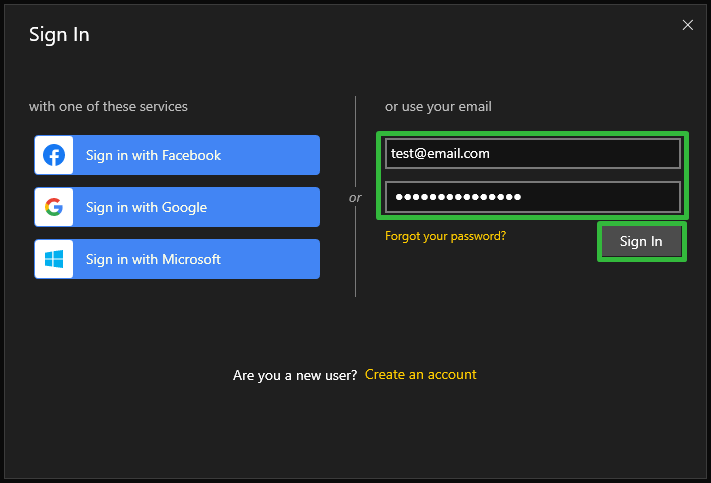Viewport: 711px width, 483px height.
Task: Open the Forgot your password link
Action: click(x=445, y=236)
